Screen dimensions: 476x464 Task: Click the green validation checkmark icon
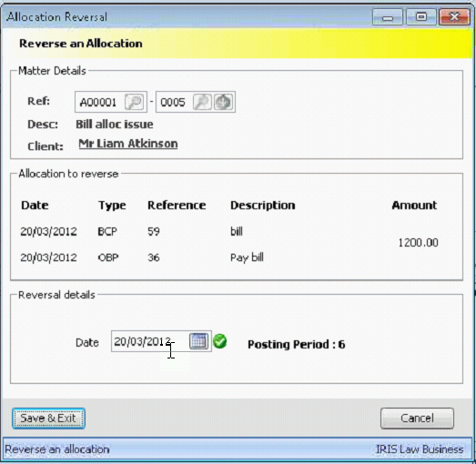pyautogui.click(x=219, y=341)
